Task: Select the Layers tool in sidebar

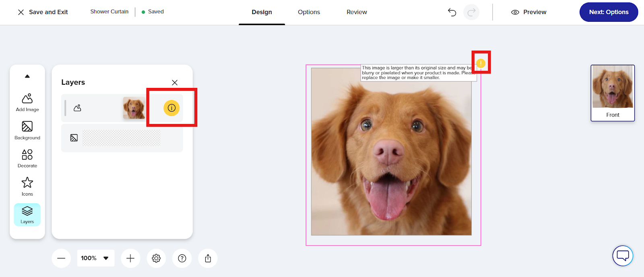Action: [x=27, y=215]
